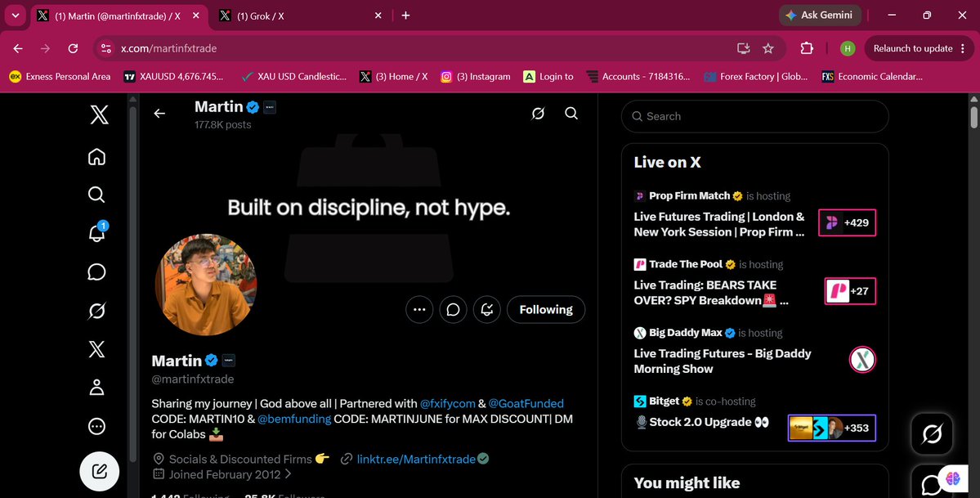View site information icon in address bar
Screen dimensions: 980x498
[x=106, y=48]
